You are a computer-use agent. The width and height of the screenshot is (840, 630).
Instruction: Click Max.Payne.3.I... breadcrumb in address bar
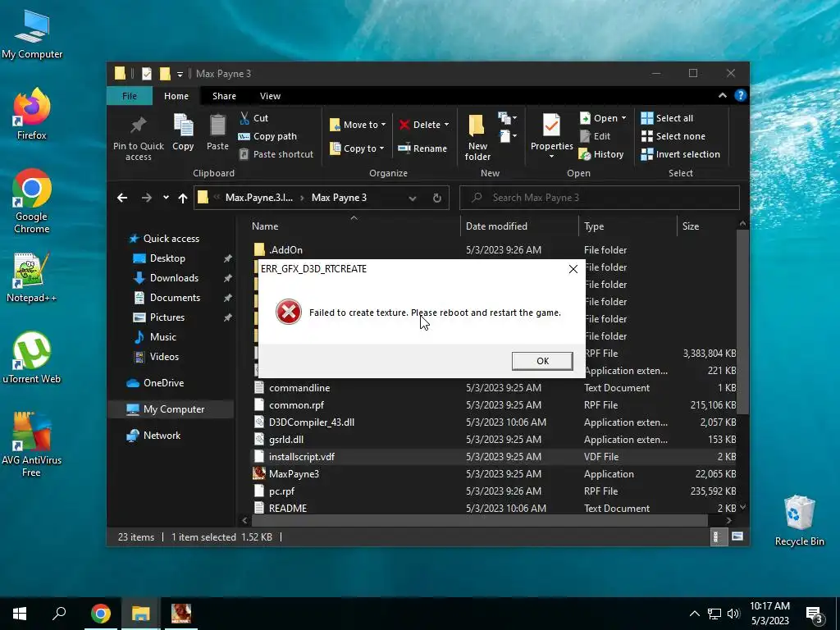point(259,198)
